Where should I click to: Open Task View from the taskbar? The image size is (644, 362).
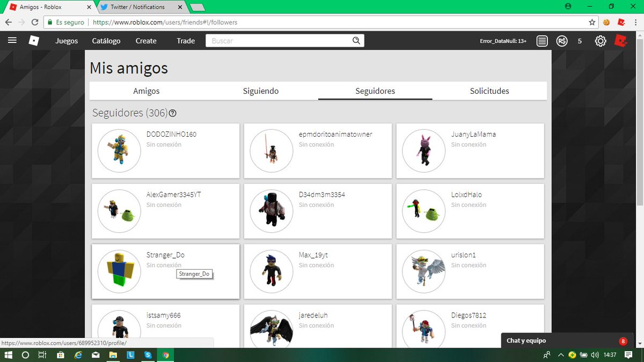(42, 355)
